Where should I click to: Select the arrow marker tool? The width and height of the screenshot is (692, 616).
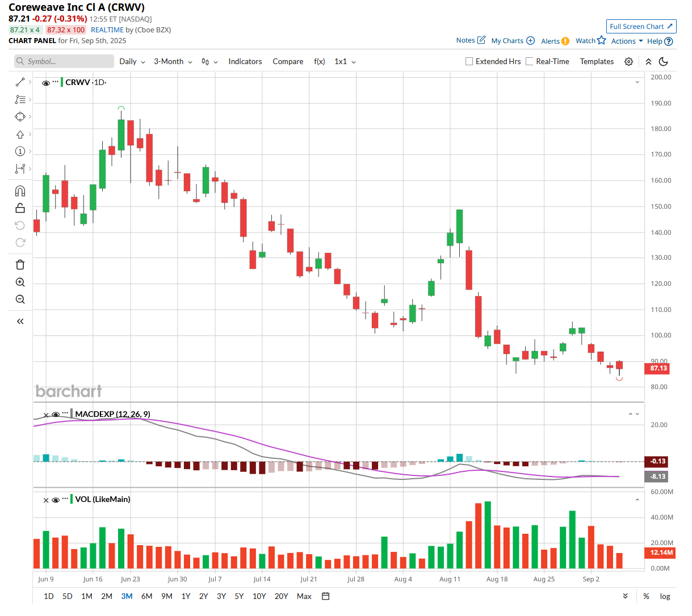[20, 134]
